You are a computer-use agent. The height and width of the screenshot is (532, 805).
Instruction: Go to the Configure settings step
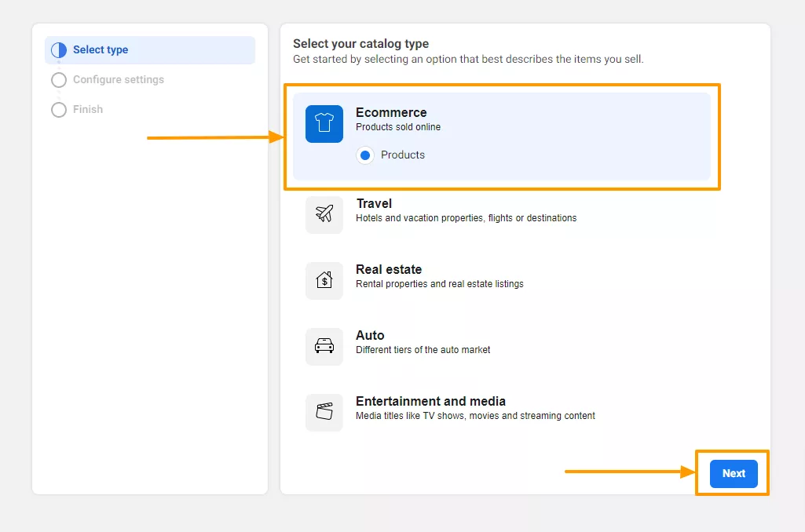[118, 80]
